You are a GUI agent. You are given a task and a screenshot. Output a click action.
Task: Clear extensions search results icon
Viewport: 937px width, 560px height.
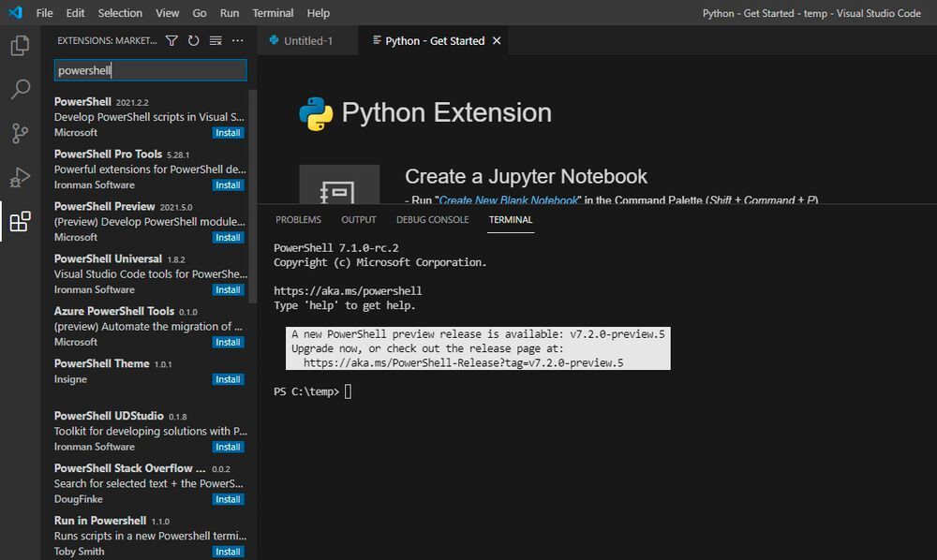(216, 40)
